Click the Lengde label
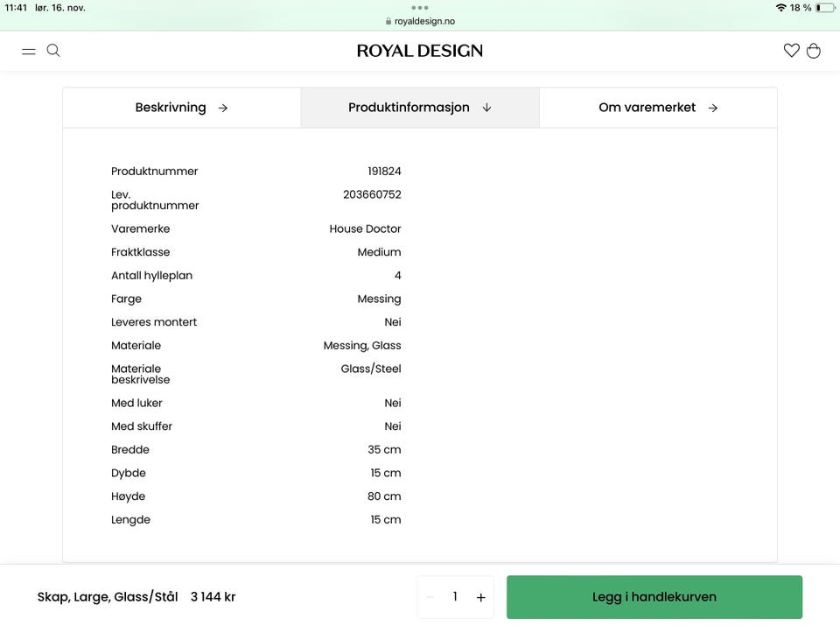 point(130,520)
